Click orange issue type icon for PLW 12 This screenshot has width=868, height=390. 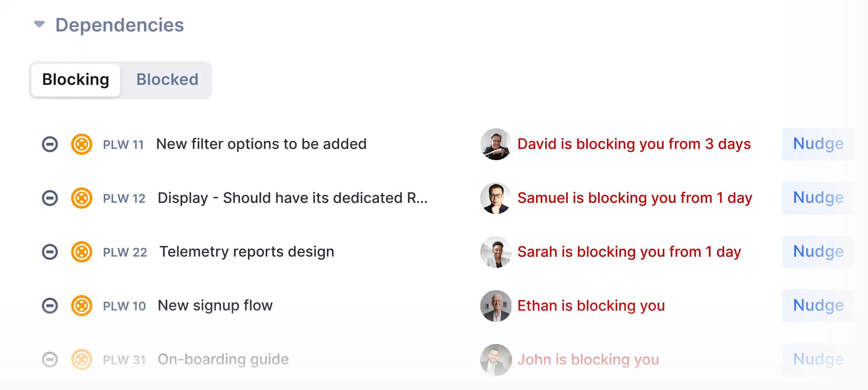click(82, 198)
